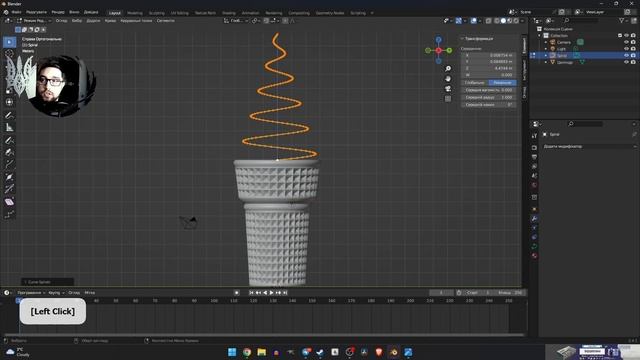Toggle proportional editing in header
Image resolution: width=640 pixels, height=360 pixels.
285,20
